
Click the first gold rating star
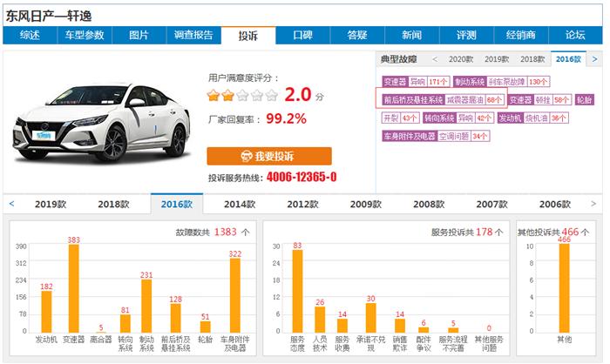213,95
